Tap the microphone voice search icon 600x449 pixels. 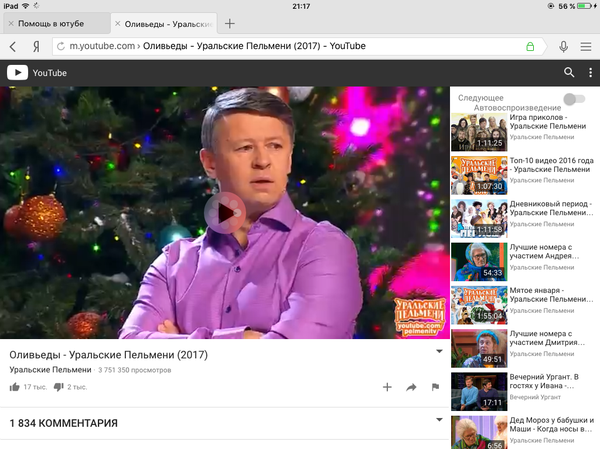pyautogui.click(x=564, y=46)
